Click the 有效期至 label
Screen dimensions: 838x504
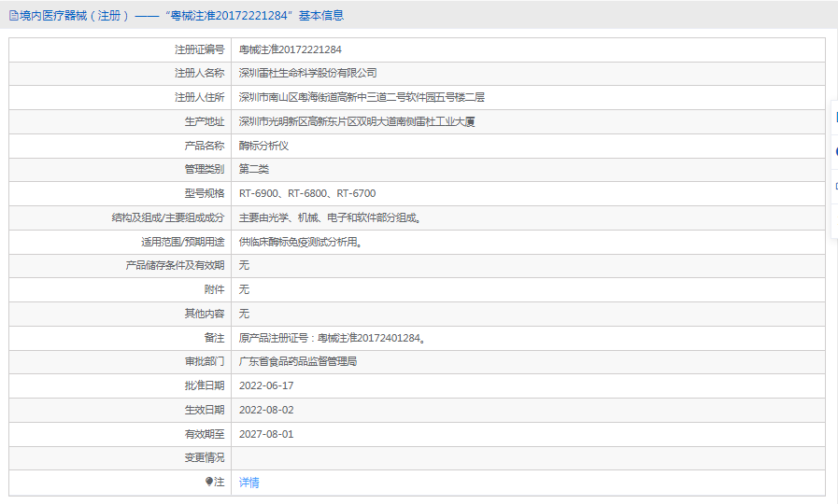[205, 434]
